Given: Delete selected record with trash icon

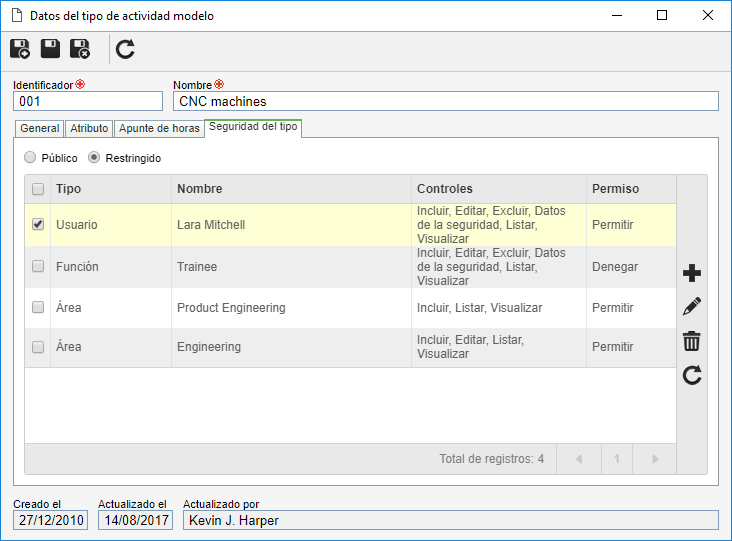Looking at the screenshot, I should (691, 341).
